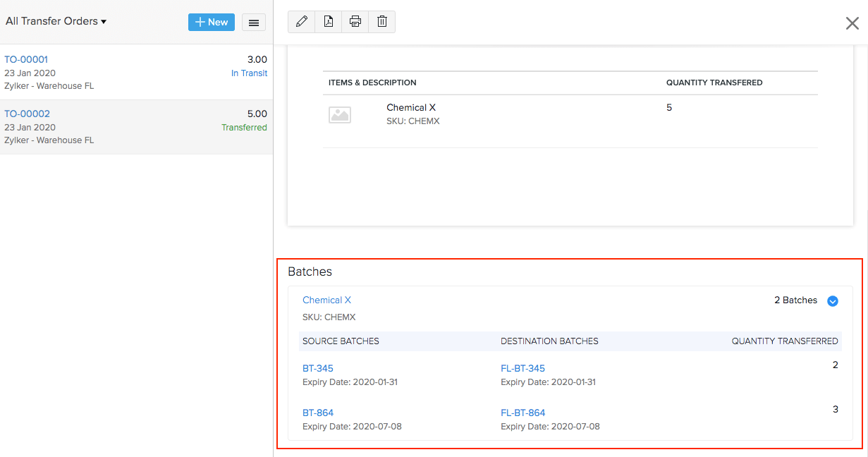Select transfer order TO-00002
868x457 pixels.
pos(27,114)
